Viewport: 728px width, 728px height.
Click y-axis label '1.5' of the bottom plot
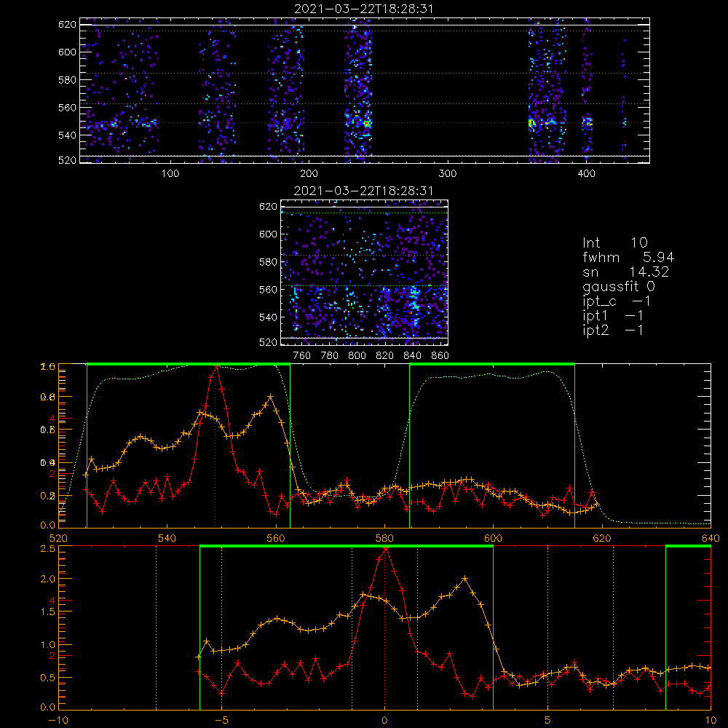point(48,612)
